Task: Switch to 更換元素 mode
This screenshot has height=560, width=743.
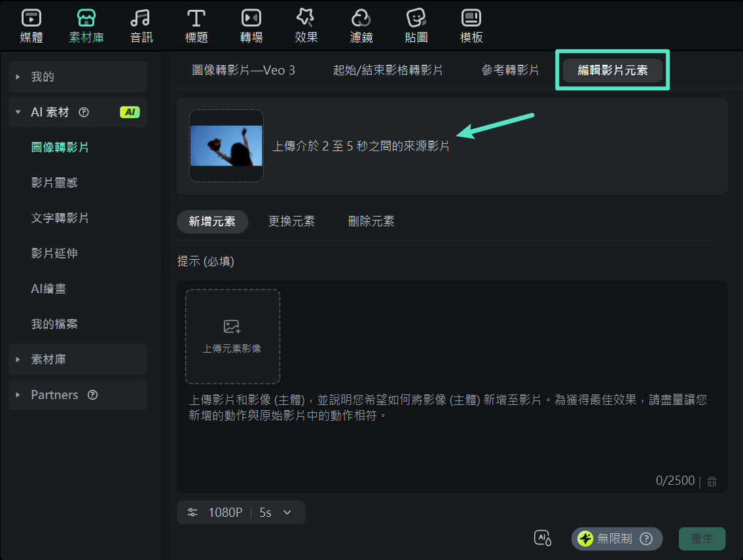Action: (292, 221)
